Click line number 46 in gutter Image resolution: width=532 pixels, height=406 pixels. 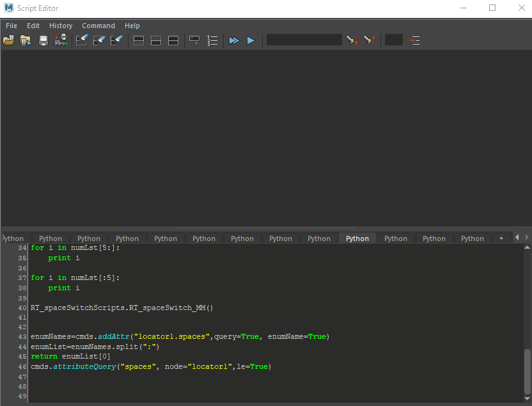coord(22,366)
